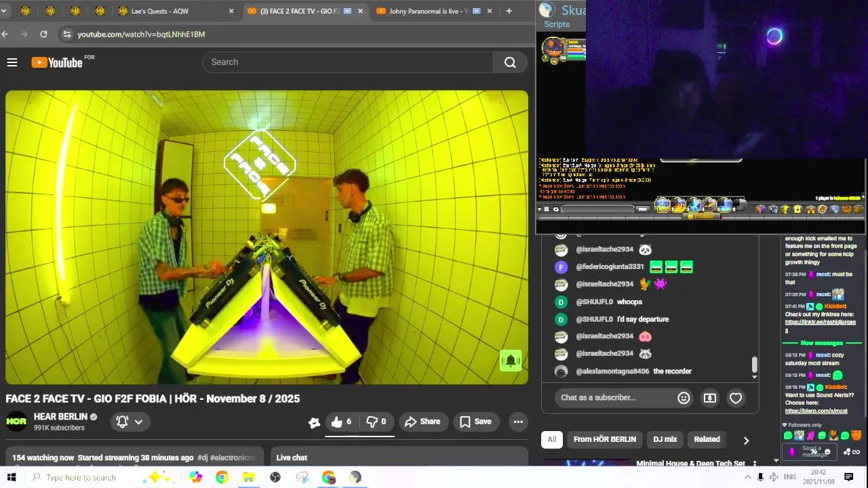This screenshot has width=868, height=488.
Task: Click the microphone icon in system tray
Action: [x=760, y=477]
